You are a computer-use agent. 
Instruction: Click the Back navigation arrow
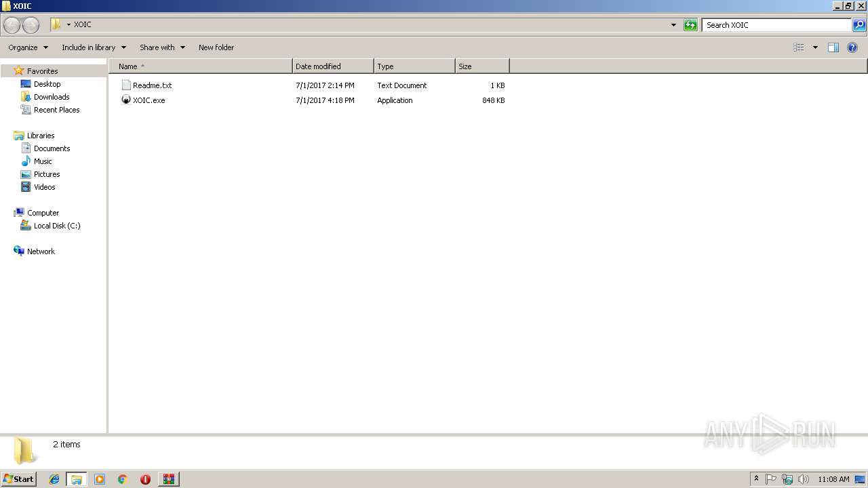pyautogui.click(x=12, y=25)
